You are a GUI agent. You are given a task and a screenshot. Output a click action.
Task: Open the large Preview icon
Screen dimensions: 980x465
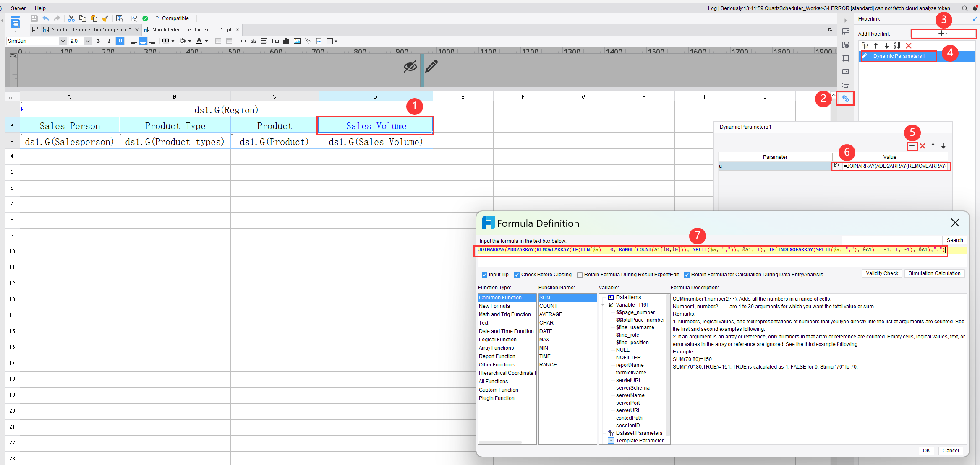pos(16,23)
